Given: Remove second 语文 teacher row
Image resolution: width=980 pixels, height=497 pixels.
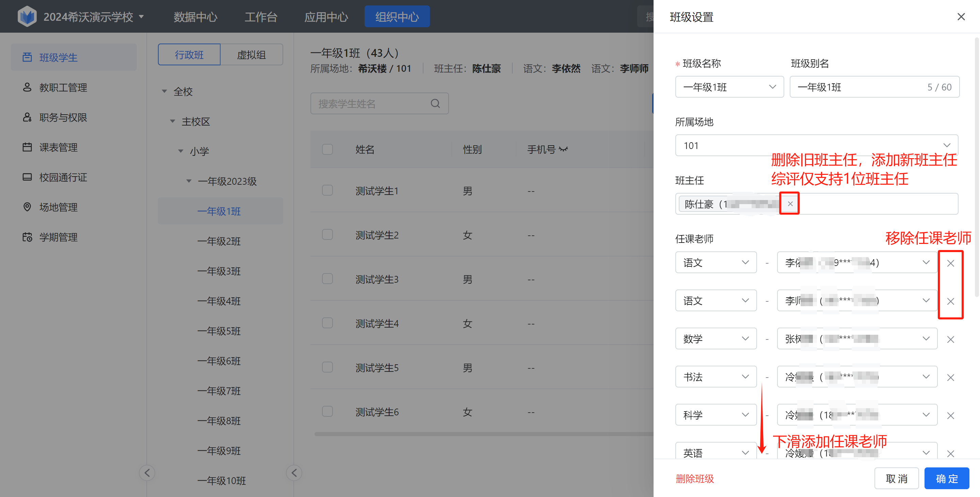Looking at the screenshot, I should 950,301.
